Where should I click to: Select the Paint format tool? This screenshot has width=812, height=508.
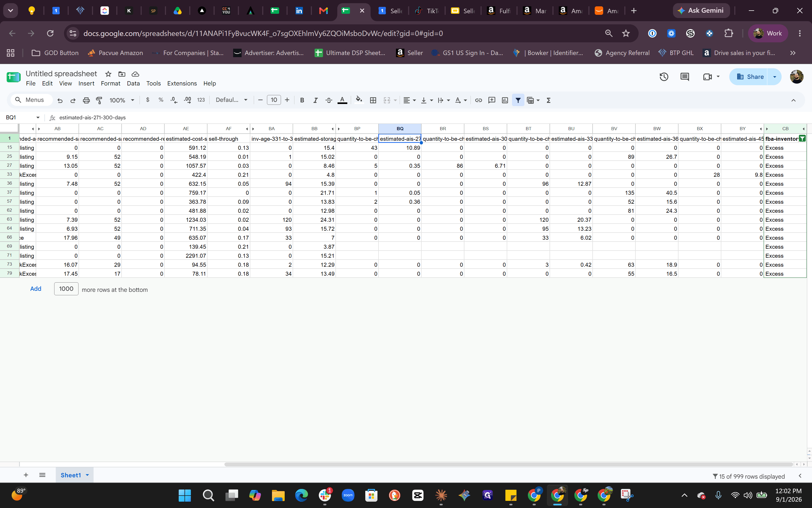point(99,100)
